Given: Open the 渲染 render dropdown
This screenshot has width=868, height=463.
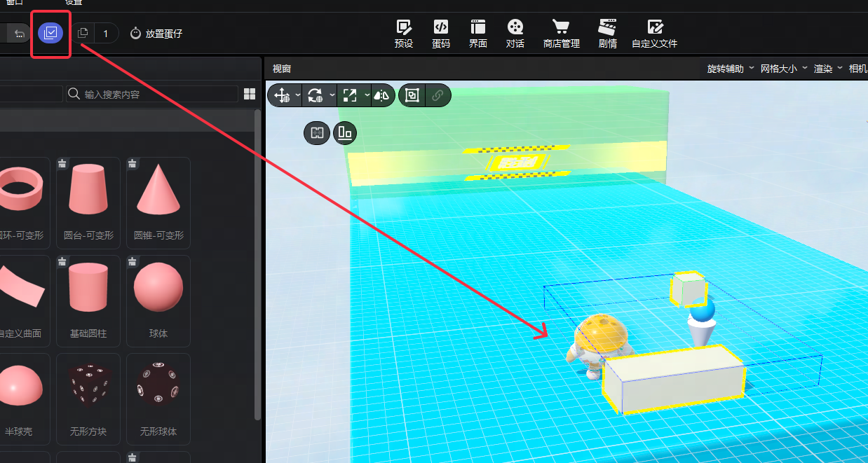Looking at the screenshot, I should pyautogui.click(x=828, y=69).
